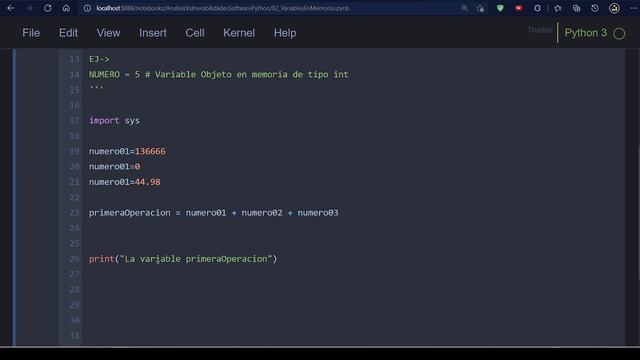The height and width of the screenshot is (360, 640).
Task: Open the Collections panel
Action: coord(576,8)
